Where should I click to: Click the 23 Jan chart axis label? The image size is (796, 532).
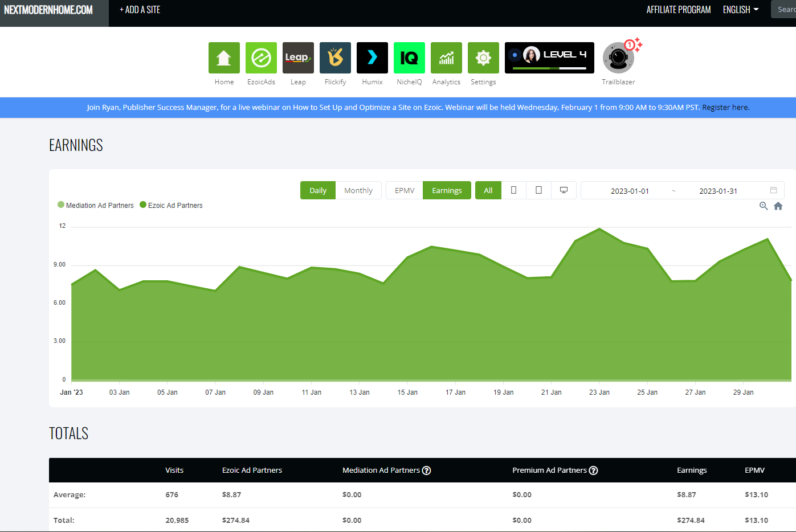599,392
